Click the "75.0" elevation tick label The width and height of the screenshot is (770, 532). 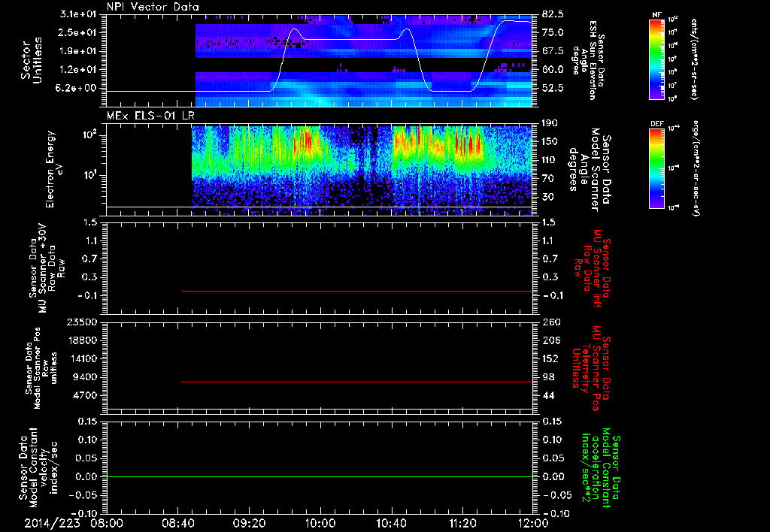pos(553,32)
